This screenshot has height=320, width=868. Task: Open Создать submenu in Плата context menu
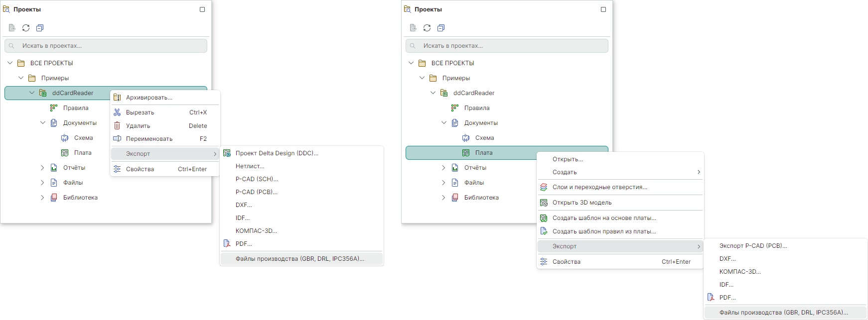[x=620, y=172]
